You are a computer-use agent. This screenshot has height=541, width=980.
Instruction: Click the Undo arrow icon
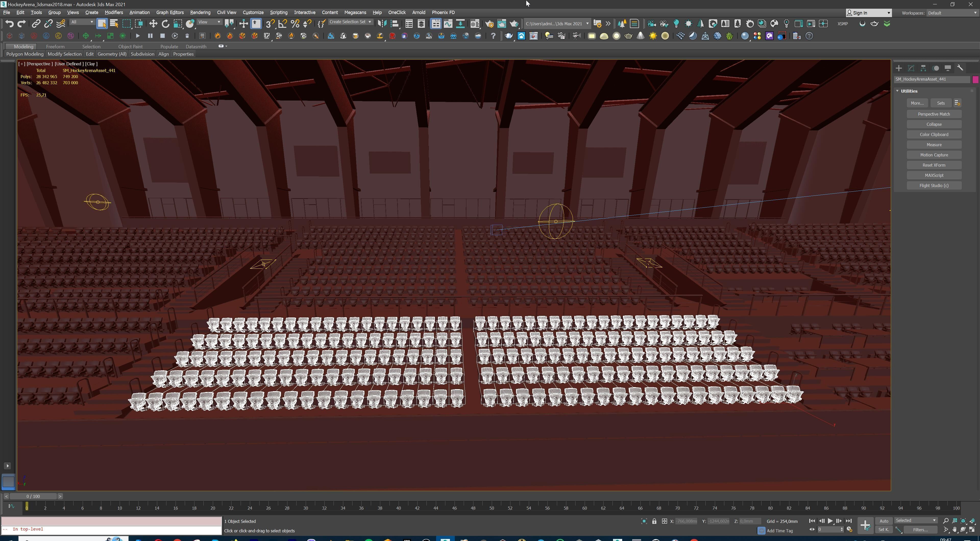[9, 23]
